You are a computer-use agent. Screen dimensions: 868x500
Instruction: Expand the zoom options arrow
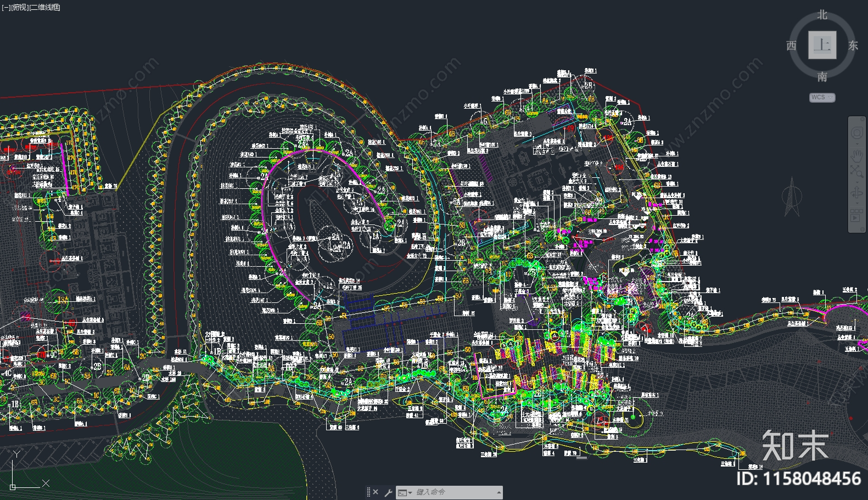coord(857,182)
